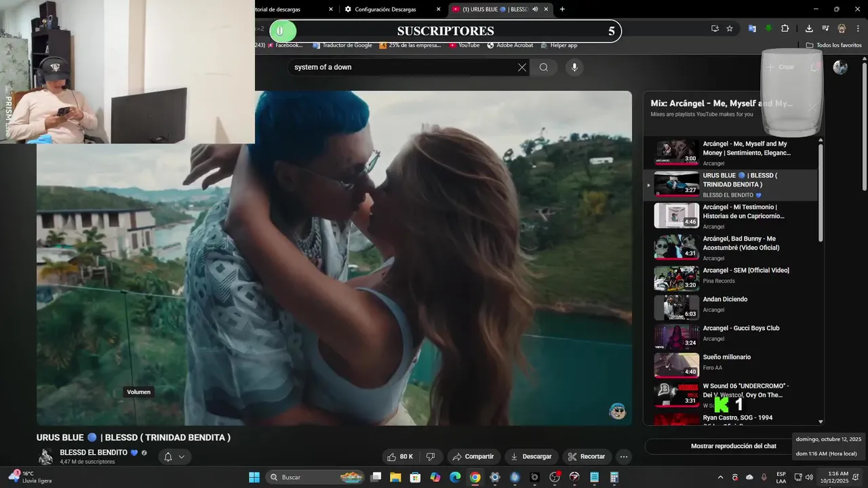Open YouTube bookmark in bookmarks bar

[x=465, y=45]
